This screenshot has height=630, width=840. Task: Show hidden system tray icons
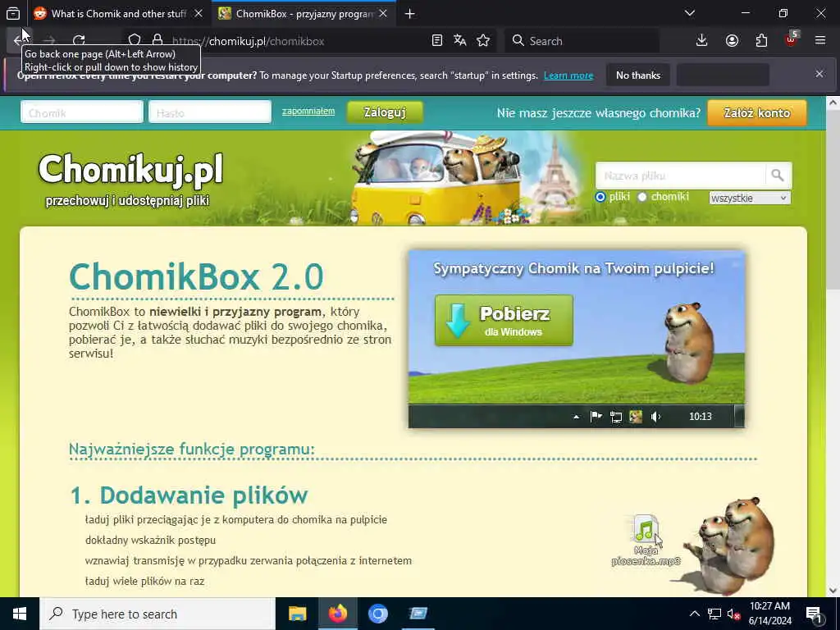[x=694, y=614]
